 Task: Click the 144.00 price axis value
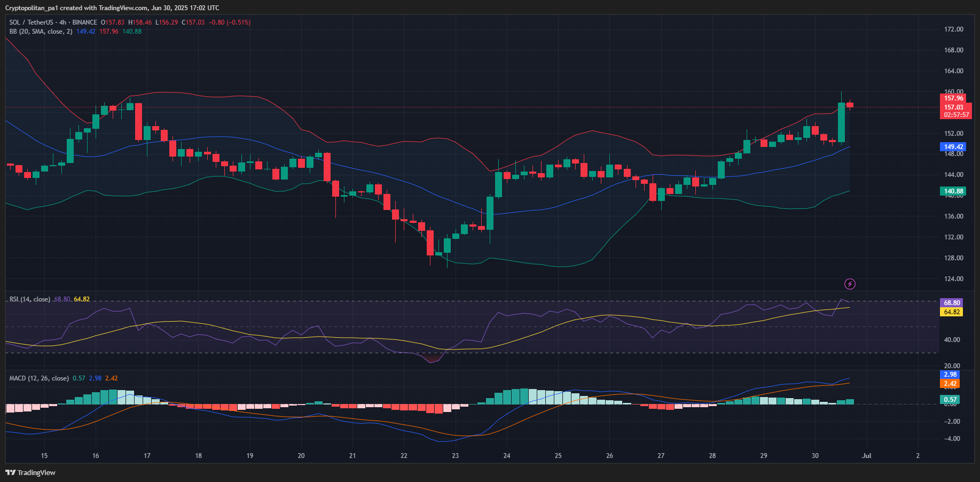click(954, 175)
